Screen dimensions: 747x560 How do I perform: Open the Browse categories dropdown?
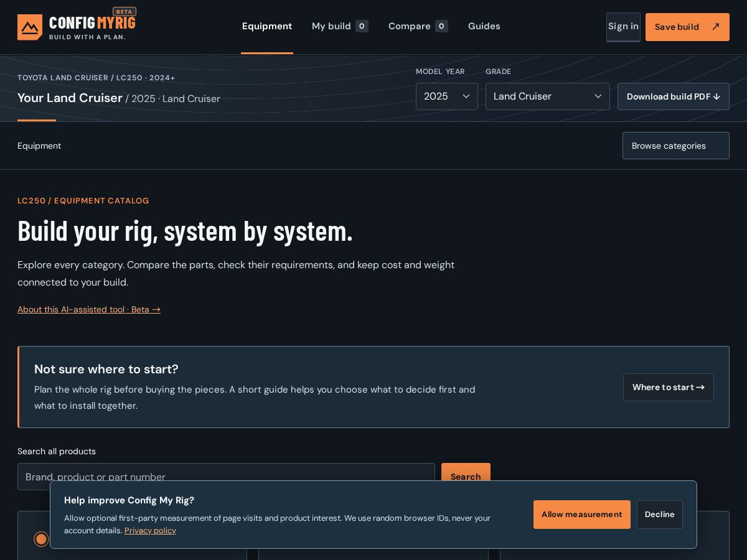tap(676, 146)
